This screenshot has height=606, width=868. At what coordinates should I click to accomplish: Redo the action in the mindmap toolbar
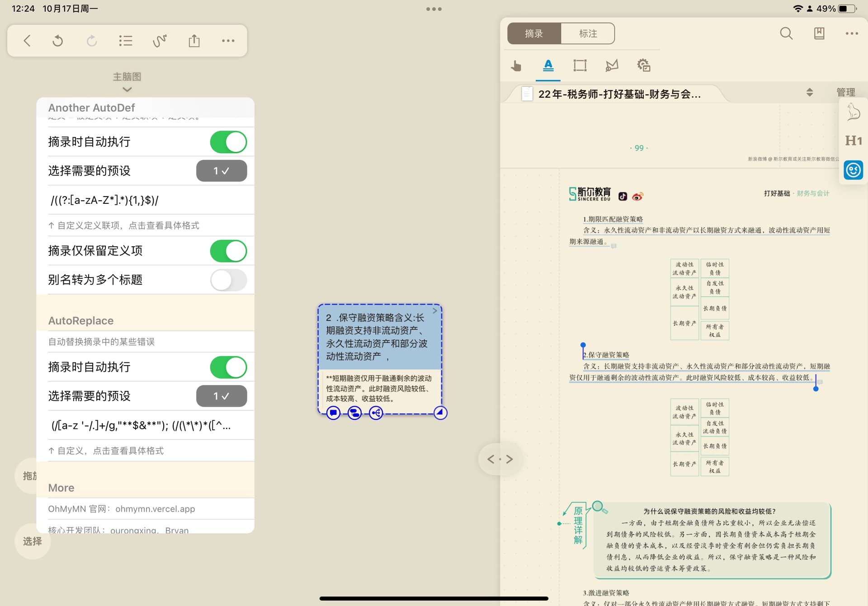point(92,41)
